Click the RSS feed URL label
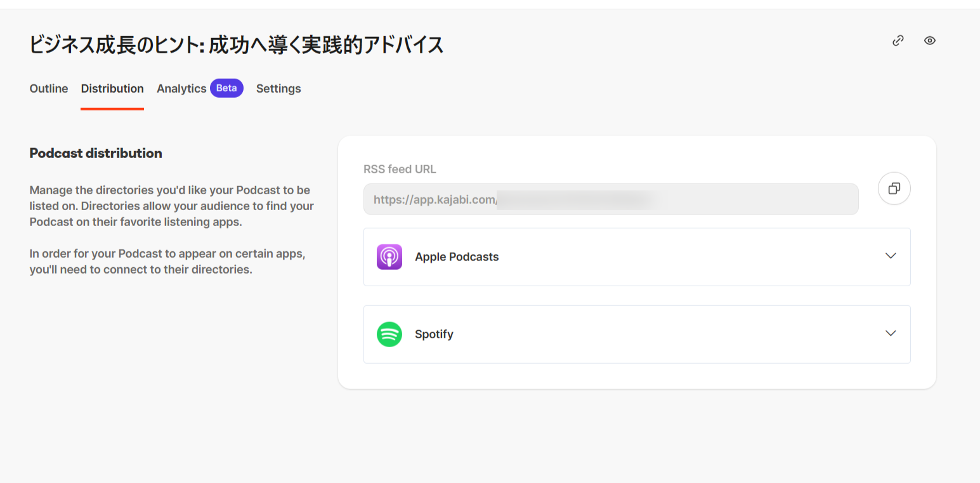Image resolution: width=980 pixels, height=483 pixels. click(400, 169)
